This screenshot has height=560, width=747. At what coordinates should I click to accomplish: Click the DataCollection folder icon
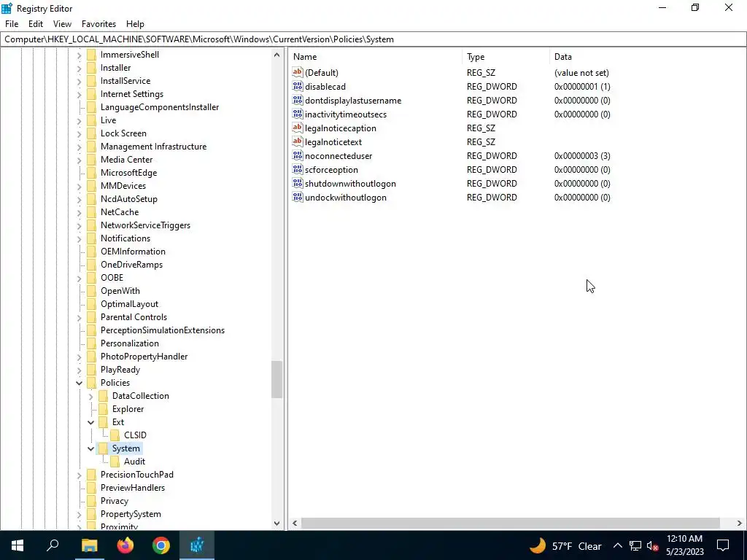coord(103,396)
